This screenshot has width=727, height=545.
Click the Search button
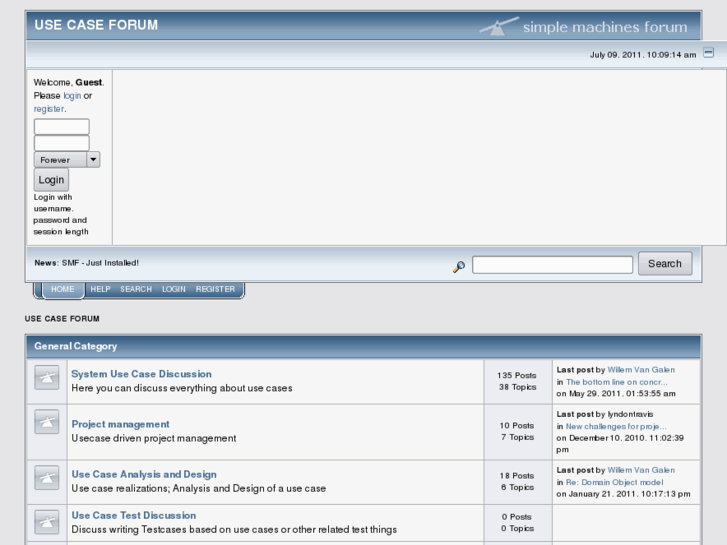tap(665, 263)
